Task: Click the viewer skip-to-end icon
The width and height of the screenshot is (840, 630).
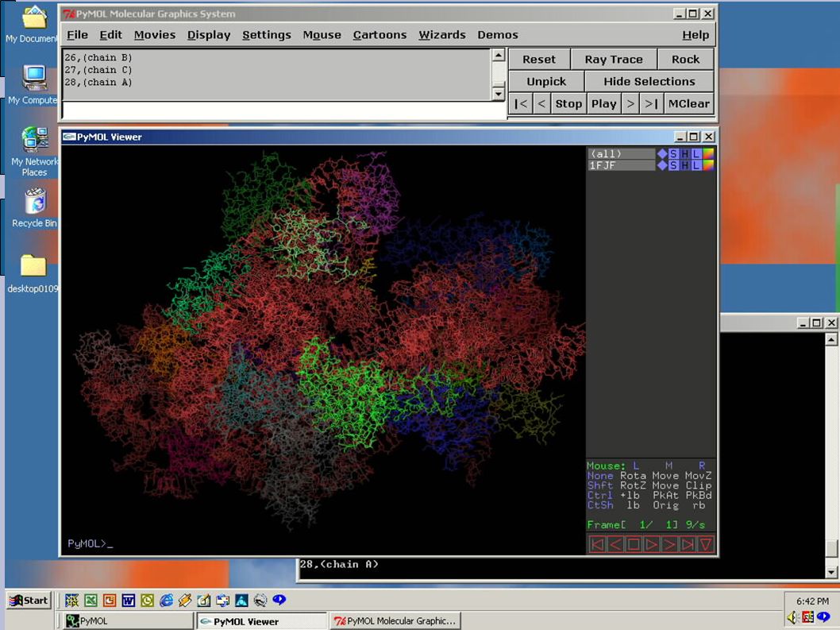Action: point(688,545)
